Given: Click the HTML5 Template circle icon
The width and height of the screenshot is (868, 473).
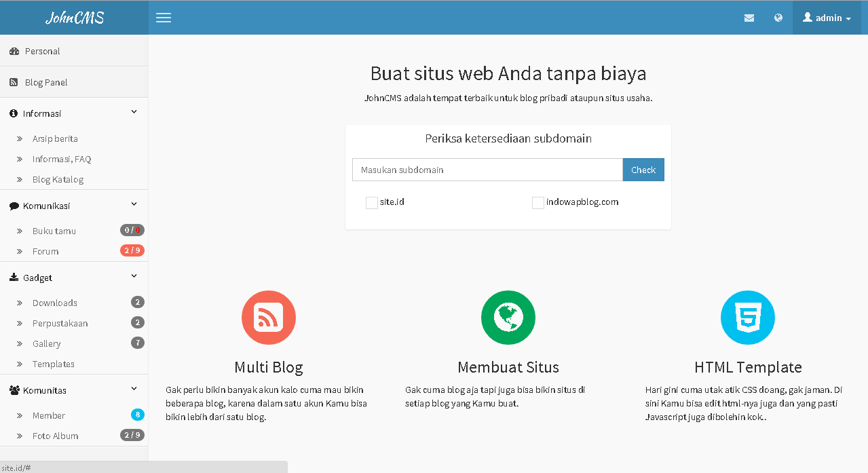Looking at the screenshot, I should click(x=748, y=318).
